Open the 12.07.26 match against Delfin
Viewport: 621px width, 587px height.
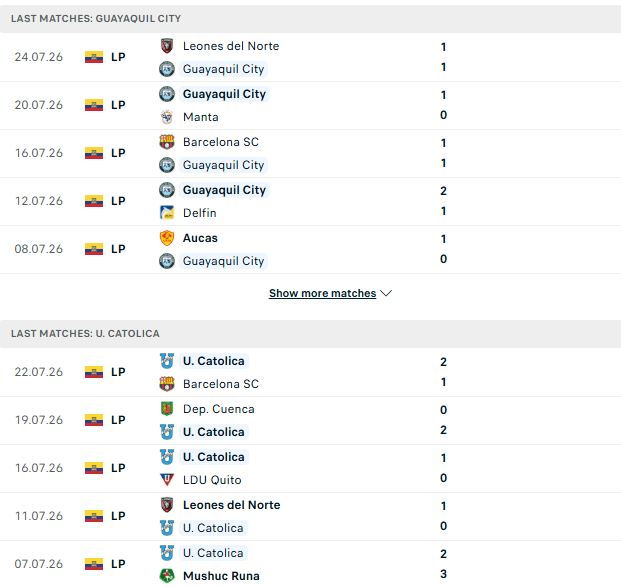point(310,201)
